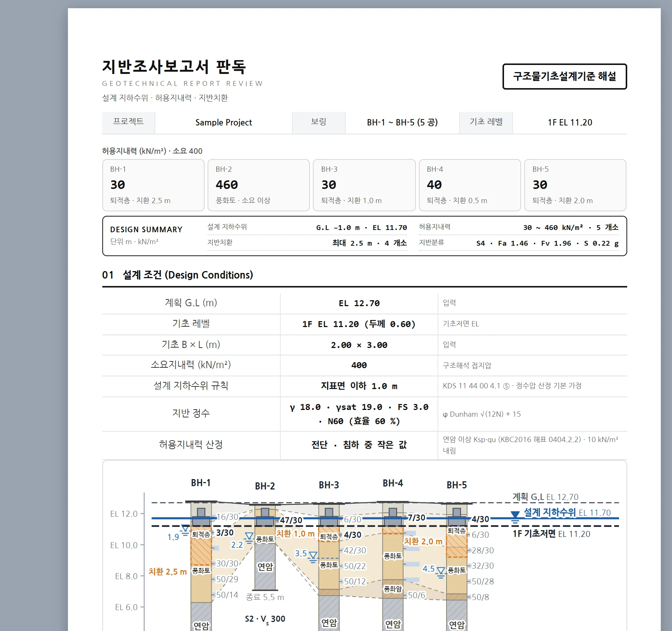This screenshot has width=672, height=631.
Task: Click the 허용지내력 (kN/m²) · 소요 400 label
Action: coord(152,151)
